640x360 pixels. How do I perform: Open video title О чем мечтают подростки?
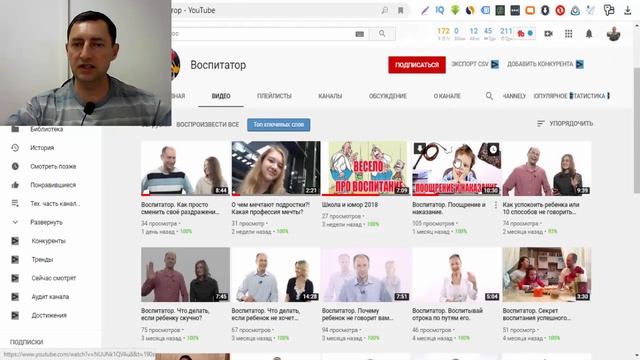click(x=271, y=208)
